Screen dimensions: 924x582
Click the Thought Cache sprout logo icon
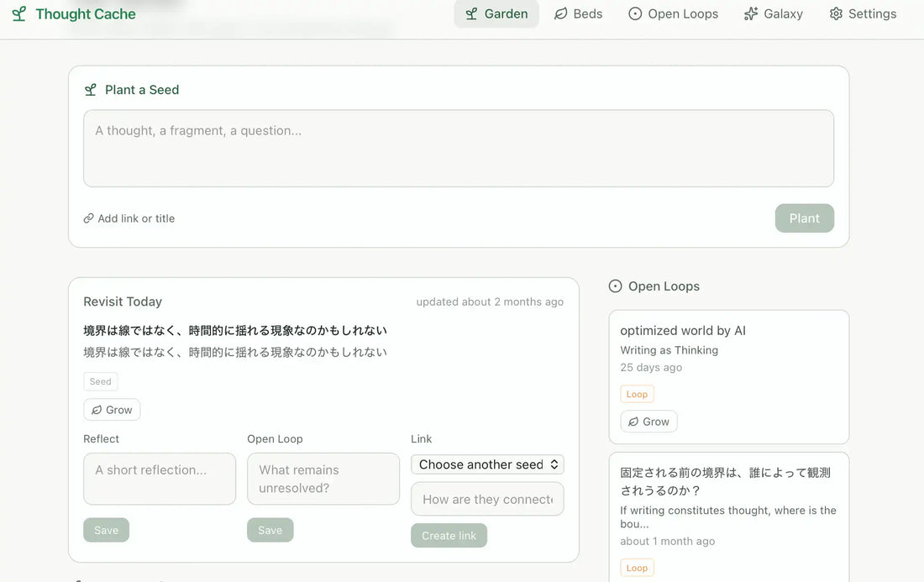(18, 13)
